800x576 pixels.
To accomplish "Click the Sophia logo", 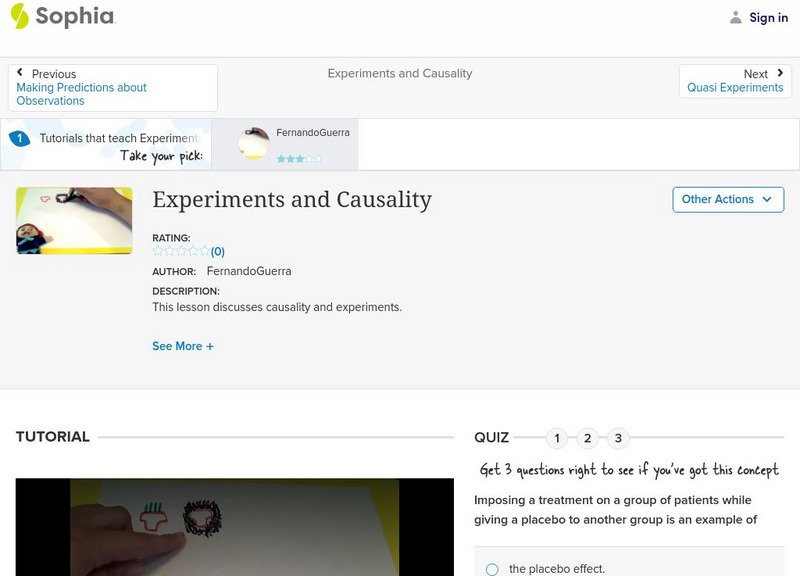I will [x=62, y=16].
